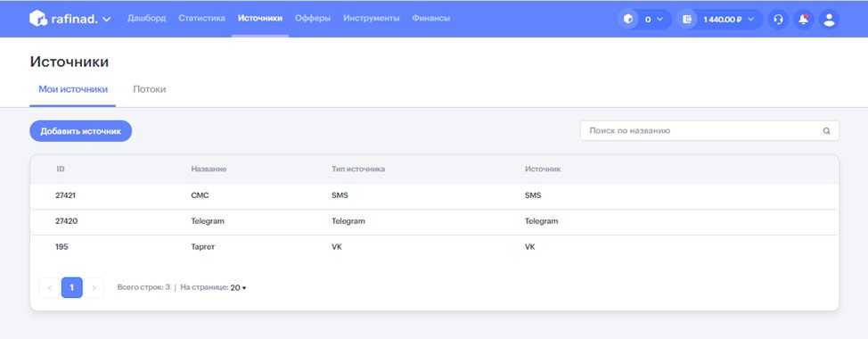Expand the 1 440.00 ₽ balance dropdown
868x339 pixels.
point(751,20)
